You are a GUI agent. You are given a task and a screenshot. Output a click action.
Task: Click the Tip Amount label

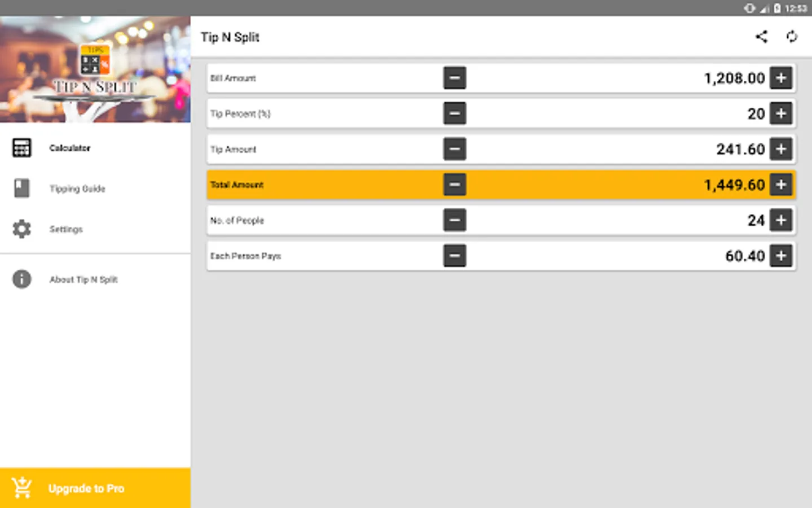click(x=233, y=149)
